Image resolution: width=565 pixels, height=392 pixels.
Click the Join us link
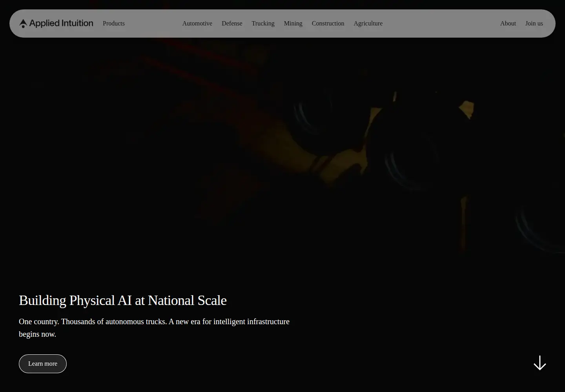534,24
